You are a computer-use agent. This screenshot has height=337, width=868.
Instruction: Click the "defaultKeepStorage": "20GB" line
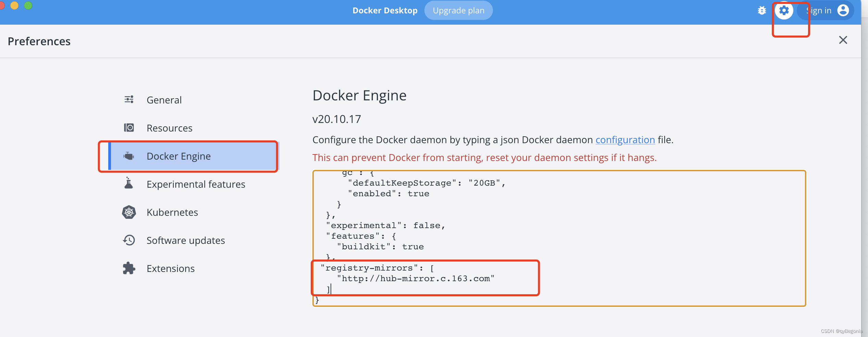click(427, 183)
